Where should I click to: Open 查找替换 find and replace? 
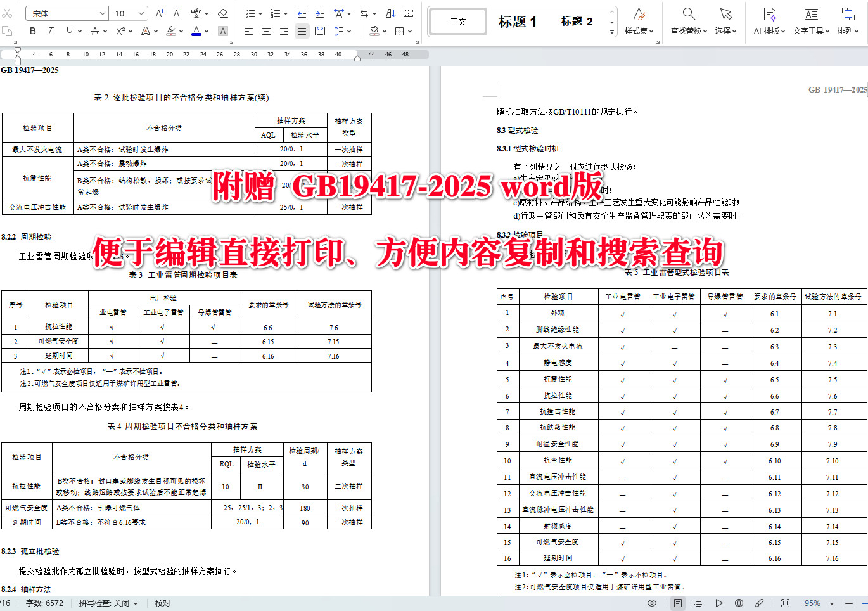689,21
